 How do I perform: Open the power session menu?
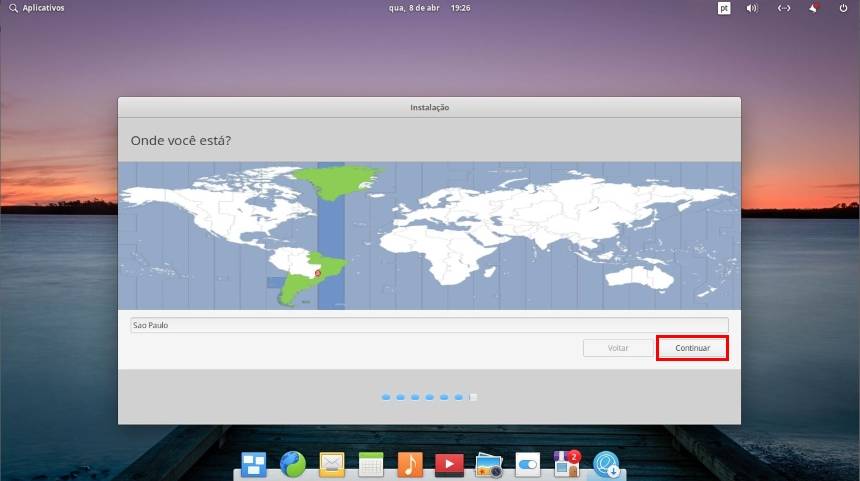click(x=843, y=8)
